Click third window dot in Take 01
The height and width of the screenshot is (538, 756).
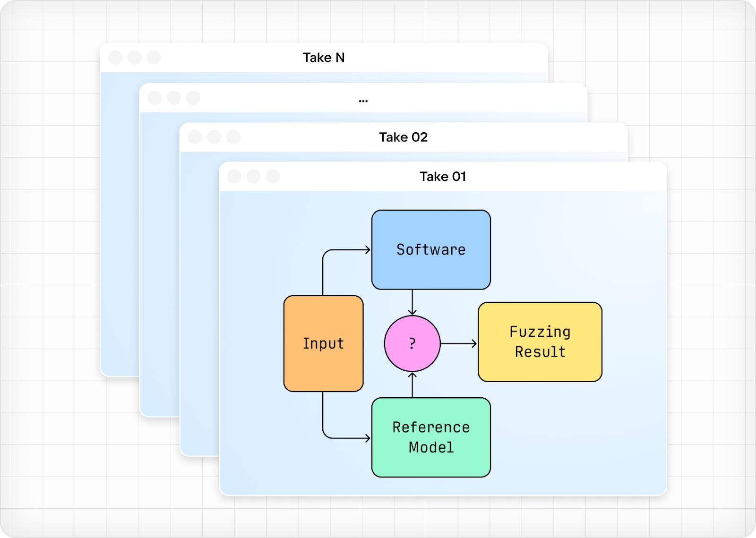coord(273,177)
